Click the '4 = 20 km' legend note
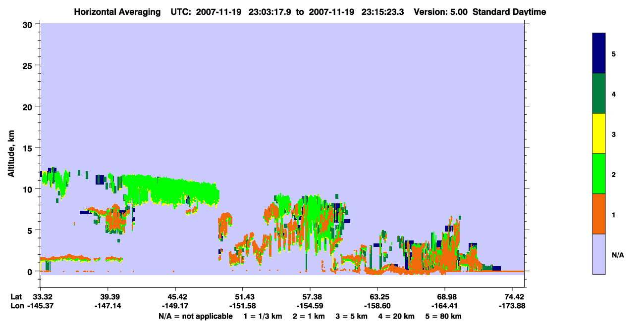 point(397,316)
